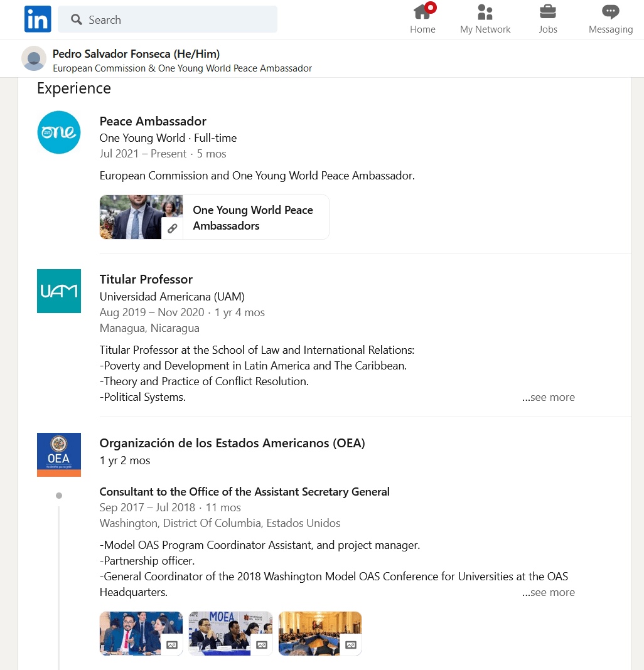Click the Peace Ambassador job title
This screenshot has width=644, height=670.
pos(153,121)
